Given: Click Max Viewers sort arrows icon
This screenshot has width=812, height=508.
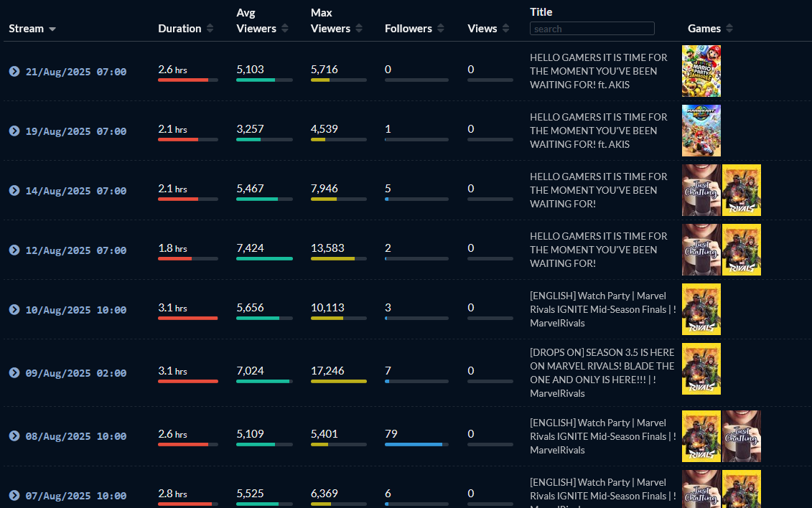Looking at the screenshot, I should coord(360,29).
